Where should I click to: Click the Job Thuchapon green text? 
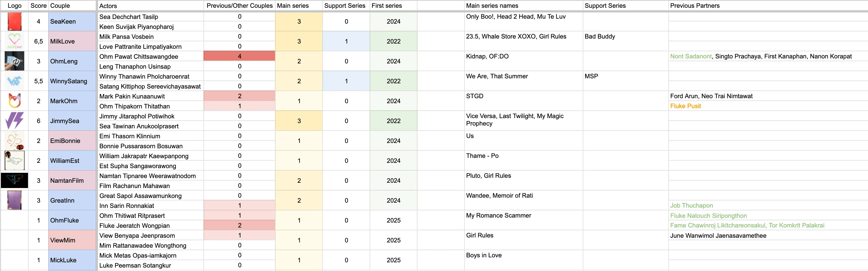[x=691, y=205]
